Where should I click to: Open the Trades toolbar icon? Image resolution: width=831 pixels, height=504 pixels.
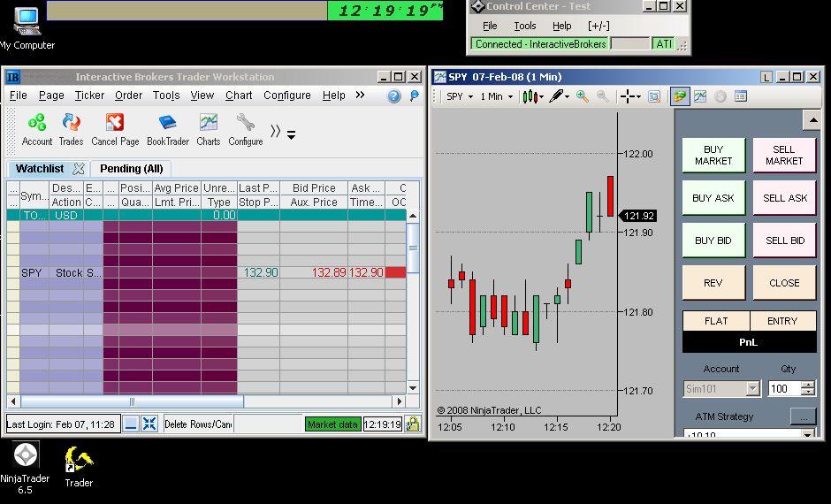(71, 129)
